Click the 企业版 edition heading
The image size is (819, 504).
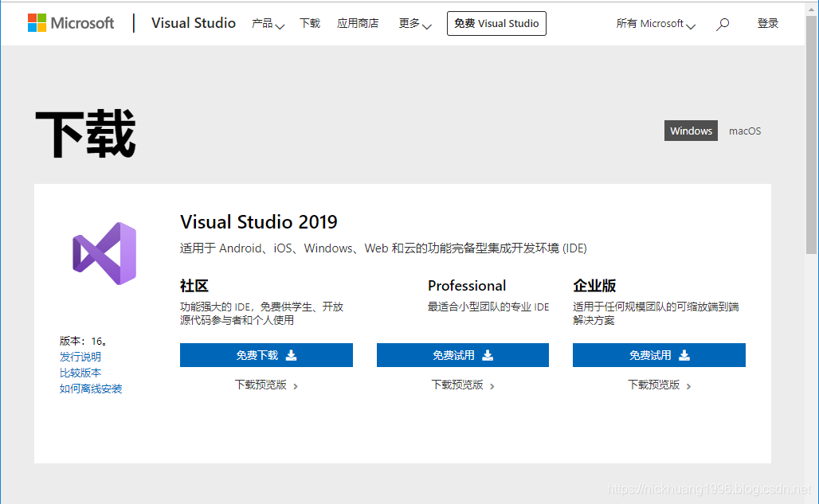[x=594, y=285]
